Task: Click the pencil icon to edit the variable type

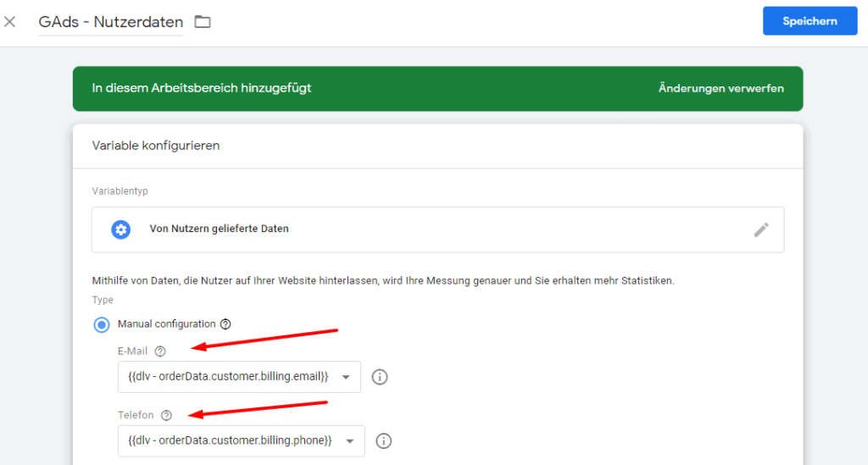Action: coord(761,230)
